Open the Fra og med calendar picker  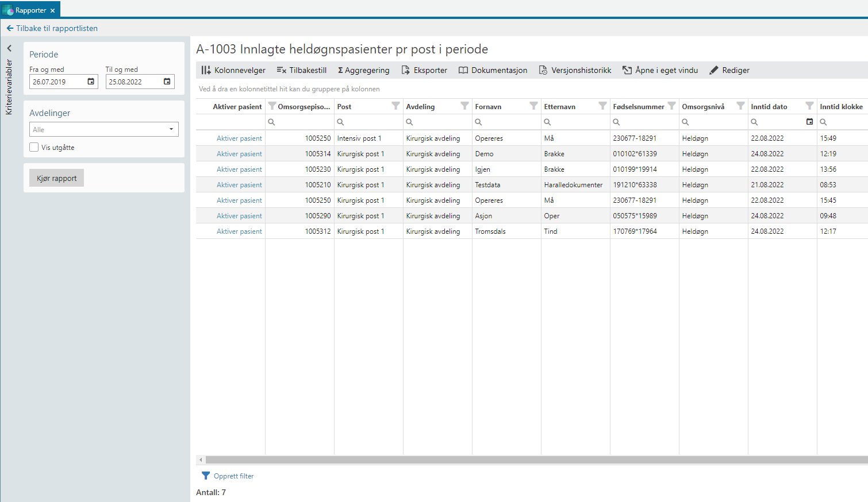pyautogui.click(x=91, y=82)
